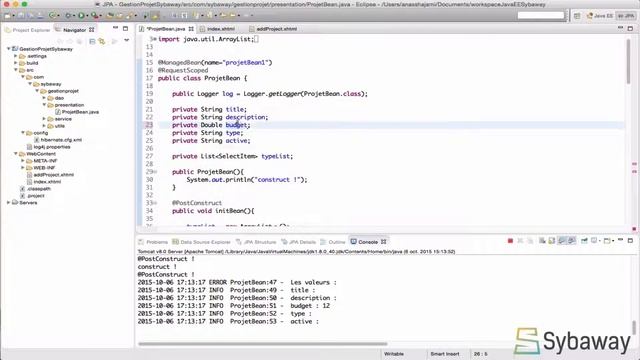640x360 pixels.
Task: Expand the build folder
Action: (16, 63)
